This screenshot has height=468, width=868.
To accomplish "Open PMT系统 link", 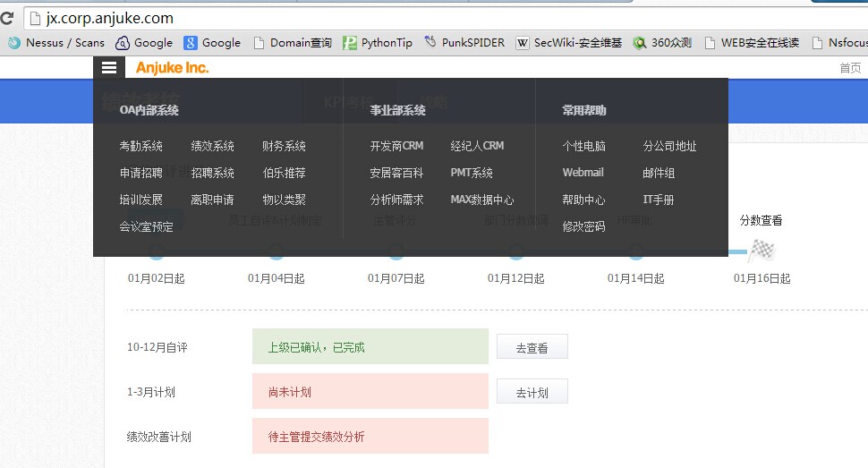I will point(472,173).
